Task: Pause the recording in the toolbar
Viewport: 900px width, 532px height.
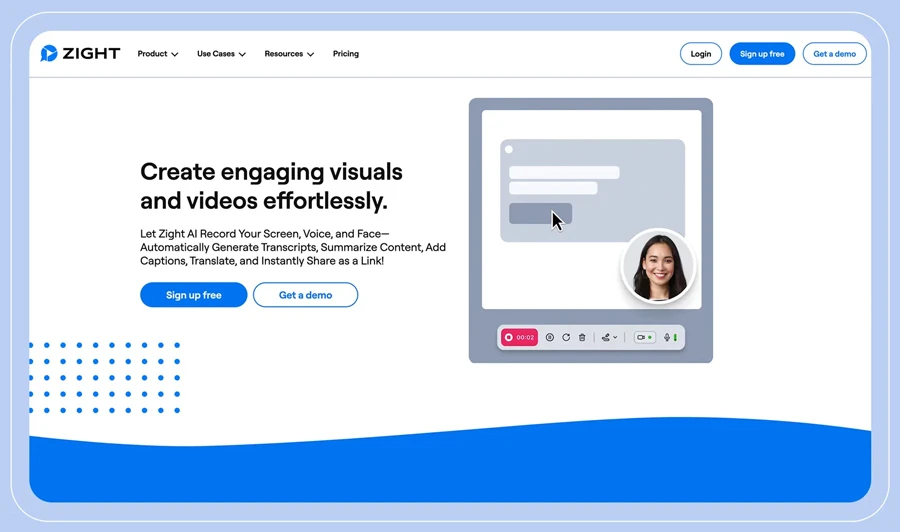Action: coord(550,338)
